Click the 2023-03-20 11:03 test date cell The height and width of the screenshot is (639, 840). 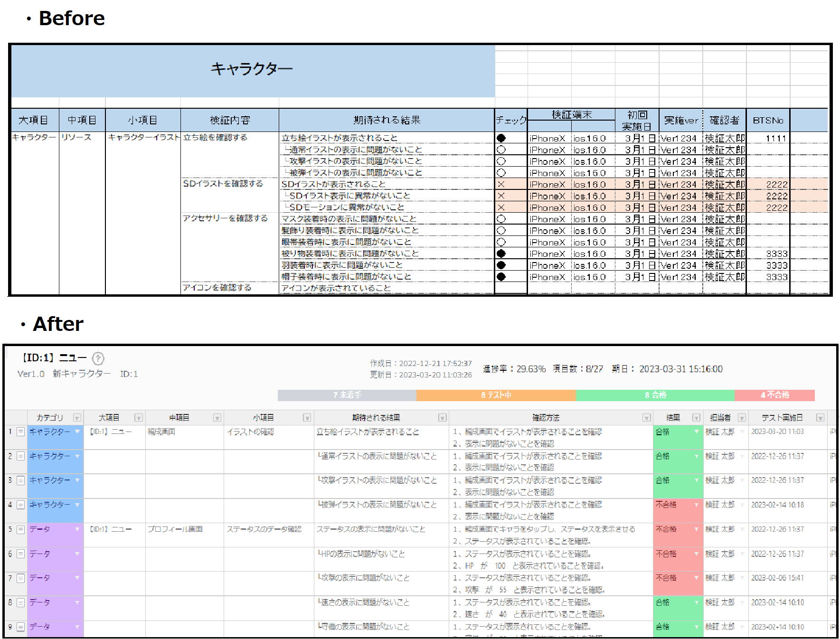tap(788, 437)
